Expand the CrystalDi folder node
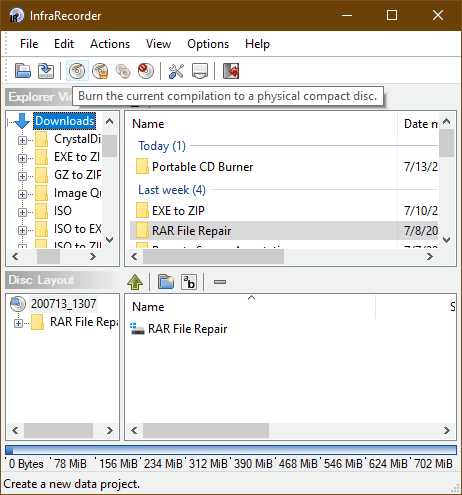 (22, 140)
